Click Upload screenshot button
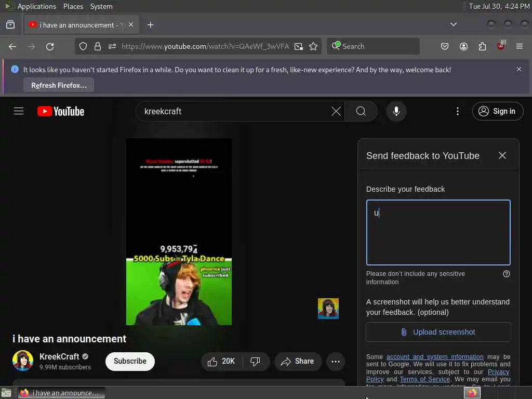 point(438,332)
